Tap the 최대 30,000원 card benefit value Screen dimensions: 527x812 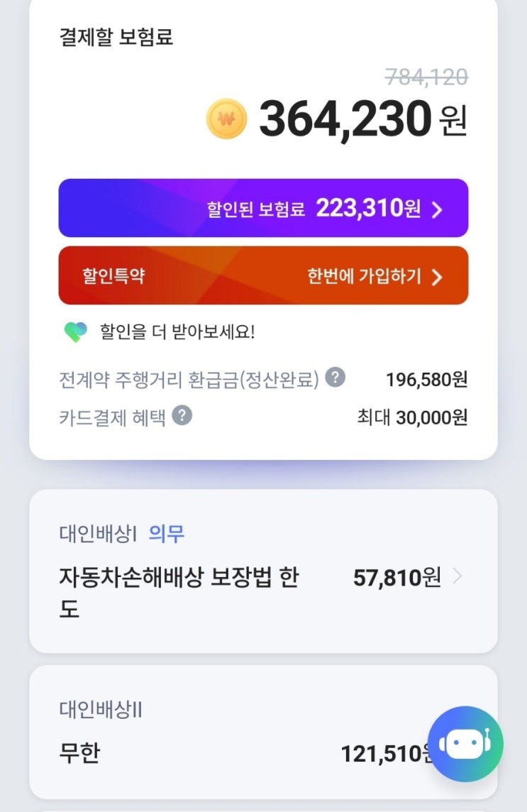pyautogui.click(x=412, y=417)
